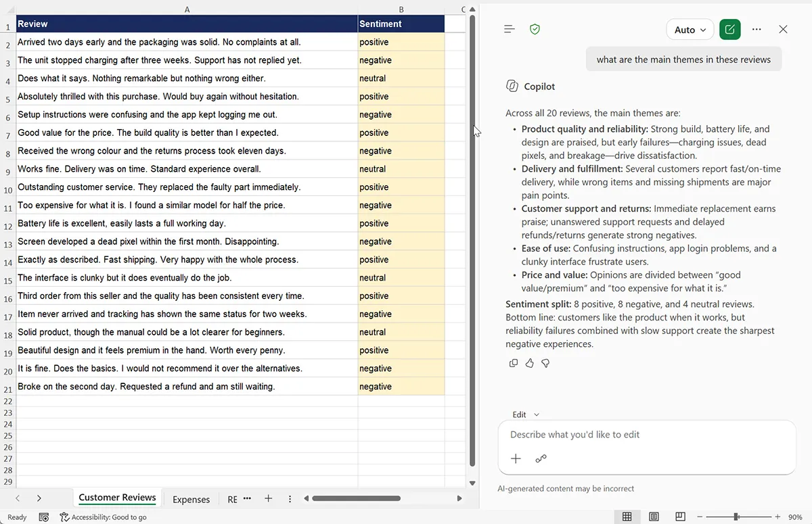Start a new chat with the green compose icon
Image resolution: width=812 pixels, height=524 pixels.
730,30
